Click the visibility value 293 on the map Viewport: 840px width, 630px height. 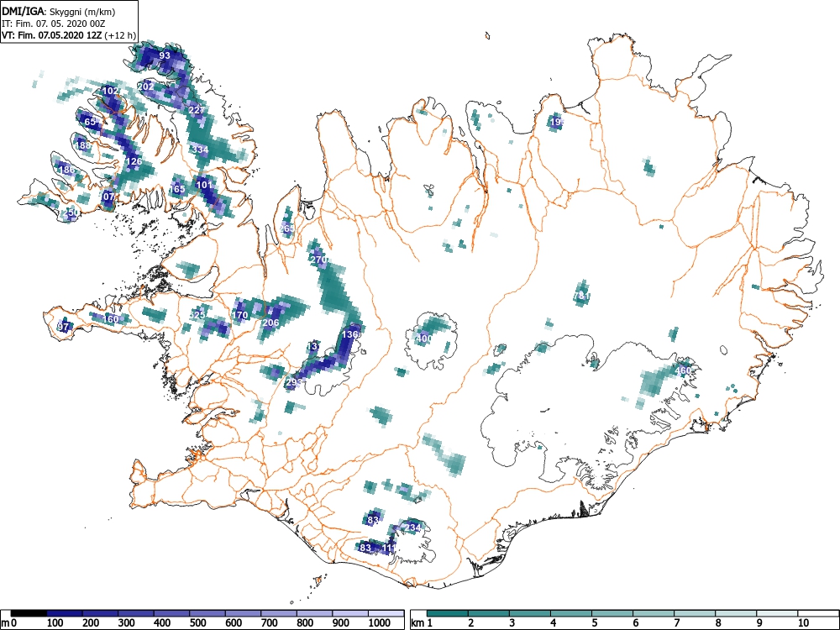294,382
